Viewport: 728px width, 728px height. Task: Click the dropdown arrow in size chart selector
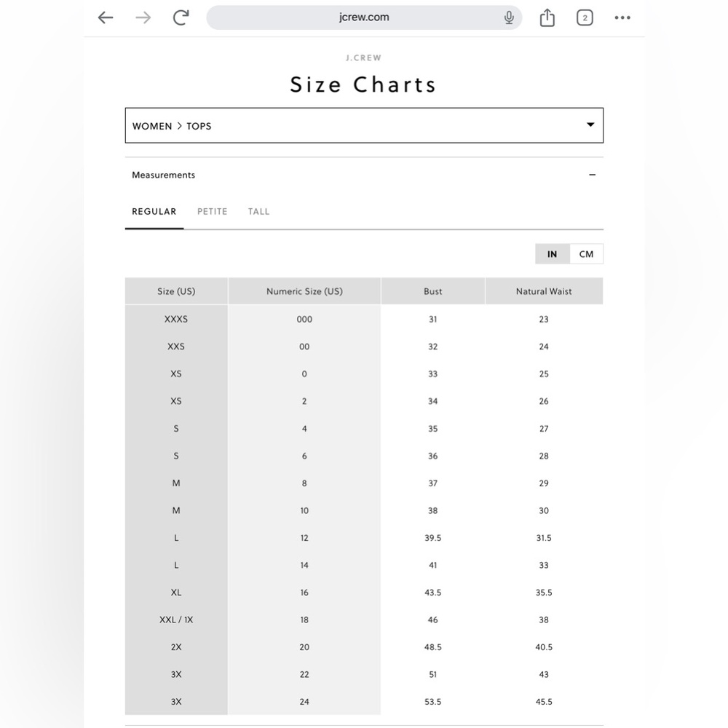point(590,124)
